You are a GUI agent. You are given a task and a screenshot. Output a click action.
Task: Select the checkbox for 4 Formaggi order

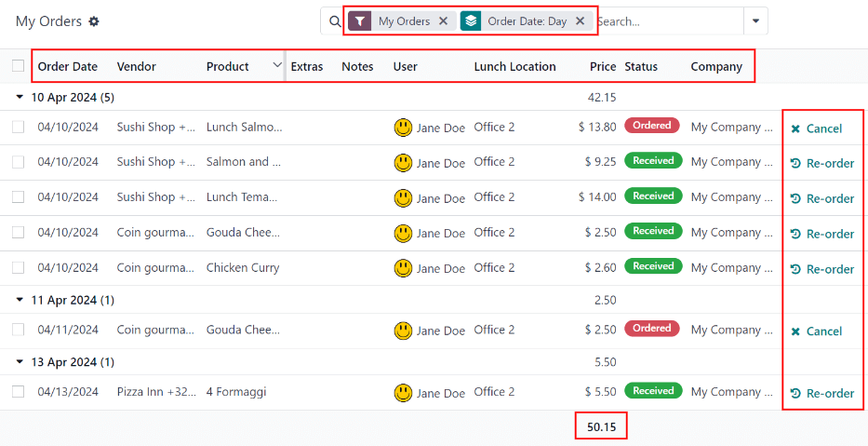19,392
